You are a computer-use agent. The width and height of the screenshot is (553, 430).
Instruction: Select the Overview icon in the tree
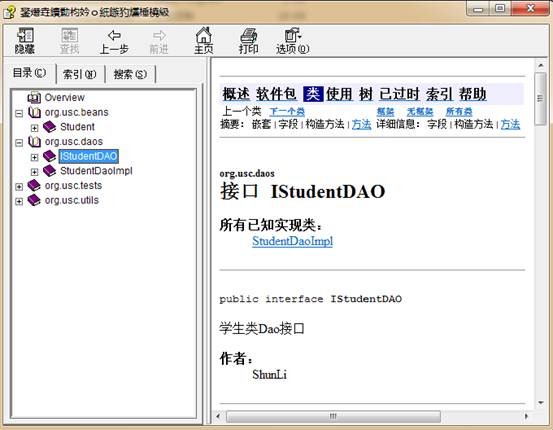34,97
